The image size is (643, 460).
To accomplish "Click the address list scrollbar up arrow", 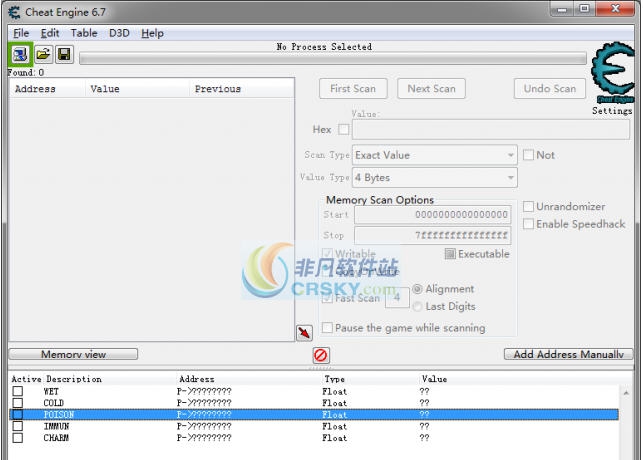I will pyautogui.click(x=626, y=393).
